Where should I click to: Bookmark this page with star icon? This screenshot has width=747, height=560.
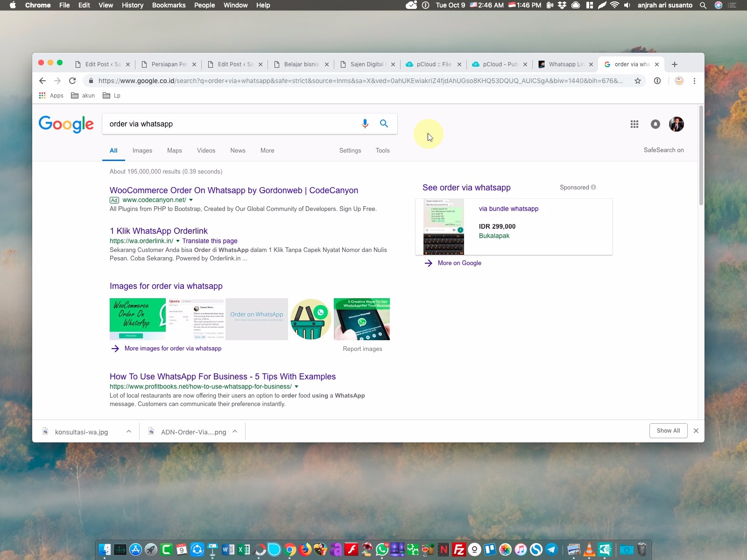[x=637, y=81]
